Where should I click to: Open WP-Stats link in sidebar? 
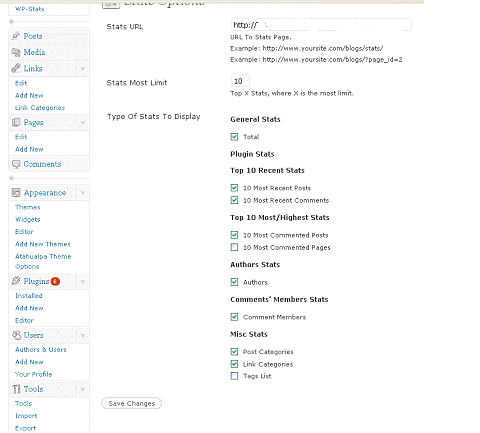pyautogui.click(x=30, y=9)
